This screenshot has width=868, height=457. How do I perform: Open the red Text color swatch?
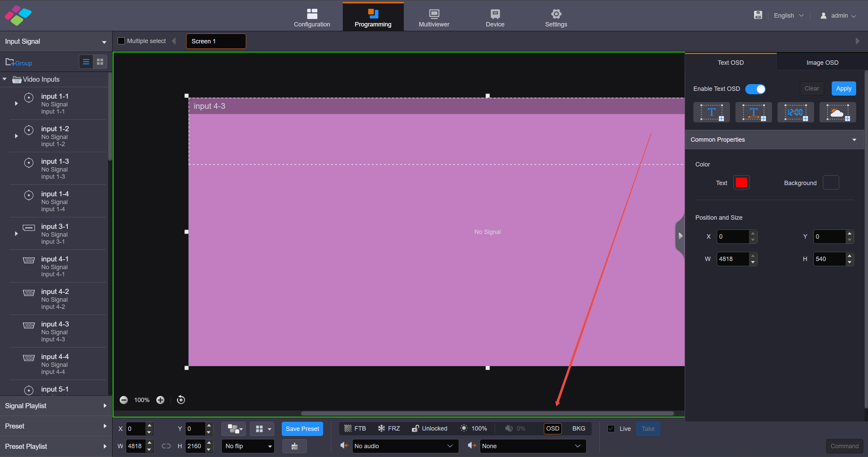pos(741,183)
